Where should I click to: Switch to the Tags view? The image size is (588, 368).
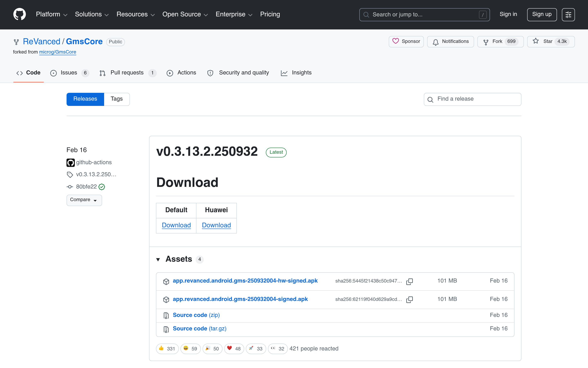coord(117,99)
